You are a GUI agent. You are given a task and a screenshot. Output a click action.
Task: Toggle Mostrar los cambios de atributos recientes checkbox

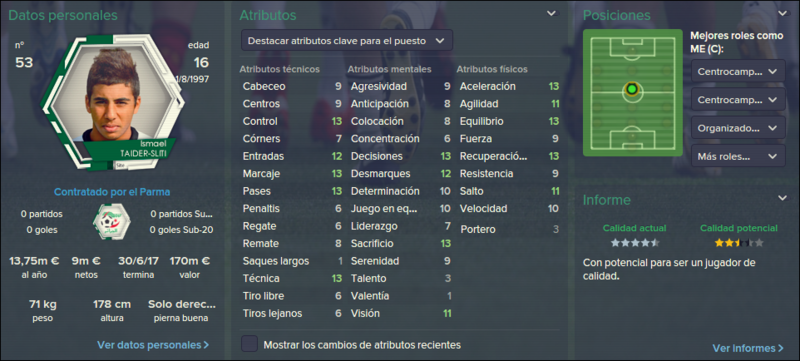[x=249, y=344]
